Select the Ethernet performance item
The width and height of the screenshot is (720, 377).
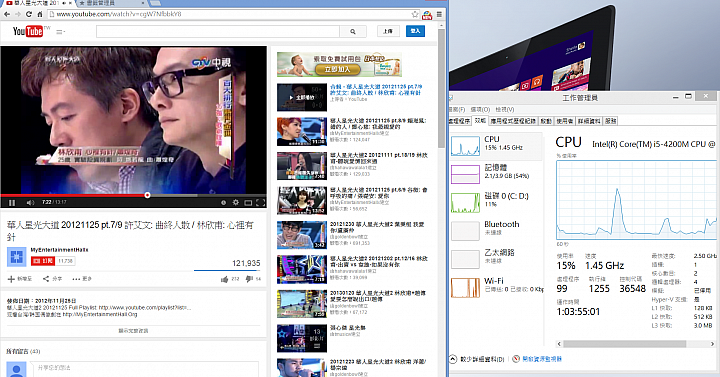pos(496,259)
